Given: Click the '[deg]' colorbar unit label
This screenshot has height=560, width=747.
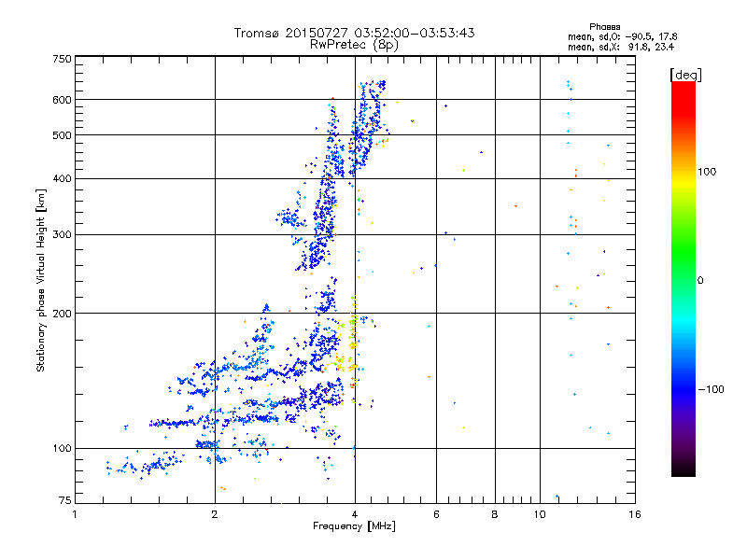Looking at the screenshot, I should [x=685, y=75].
